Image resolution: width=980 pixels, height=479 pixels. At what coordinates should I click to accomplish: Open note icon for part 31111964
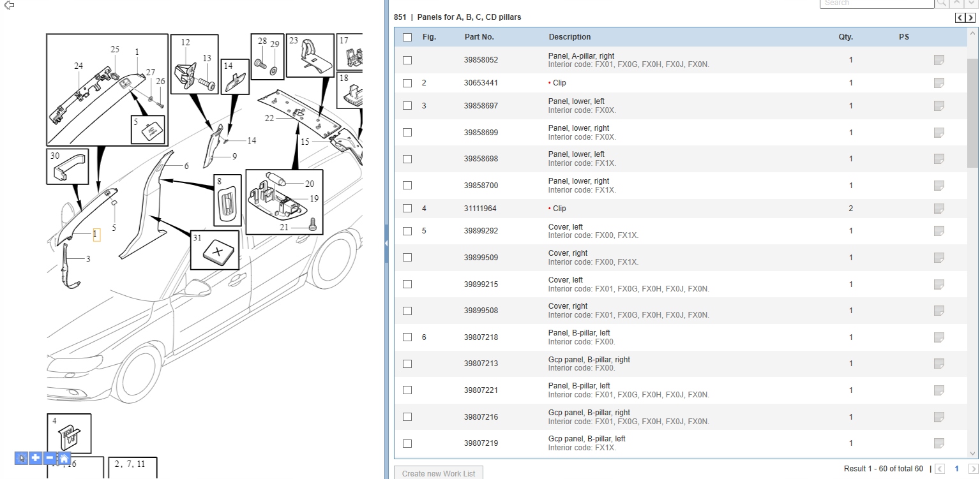(939, 209)
